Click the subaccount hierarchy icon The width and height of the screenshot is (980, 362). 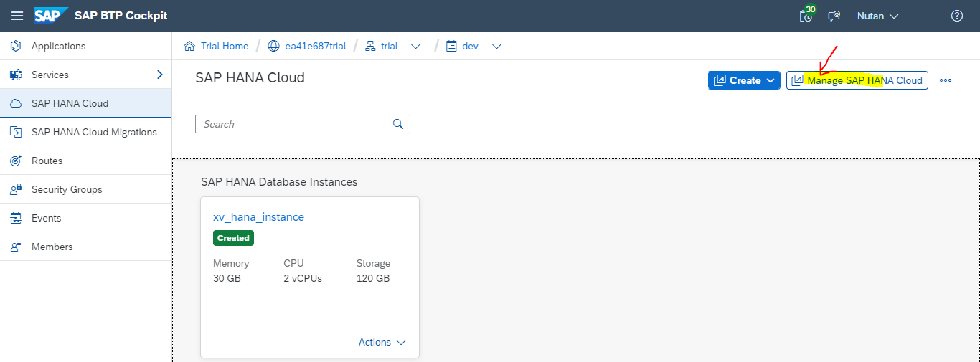point(370,46)
